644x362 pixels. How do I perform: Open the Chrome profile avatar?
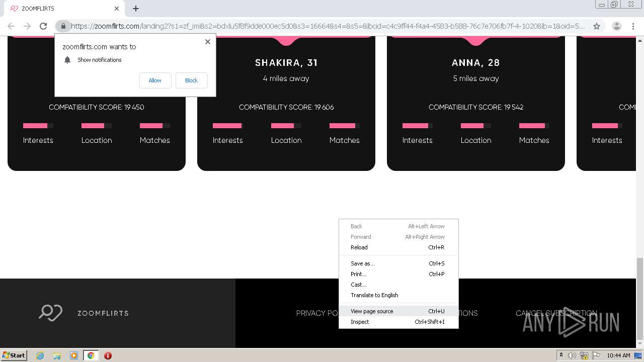pyautogui.click(x=616, y=26)
